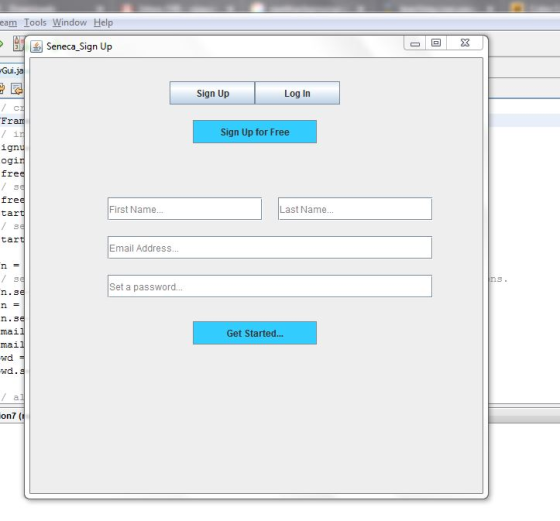Focus the First Name field
560x521 pixels.
(x=185, y=209)
